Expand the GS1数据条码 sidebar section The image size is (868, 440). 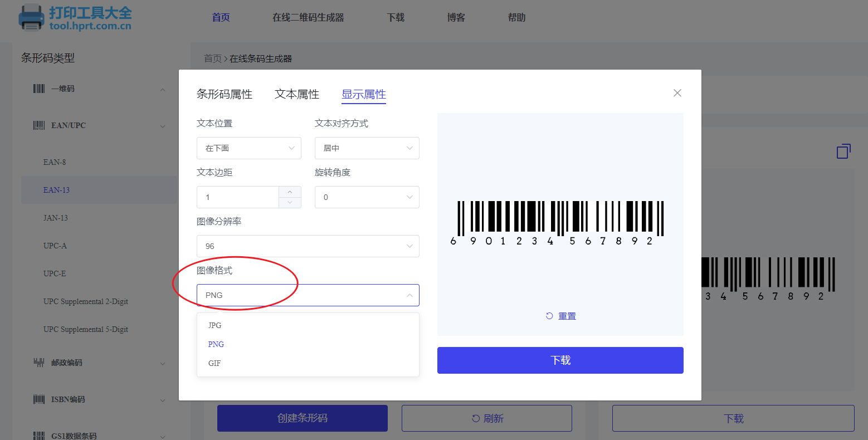click(163, 436)
